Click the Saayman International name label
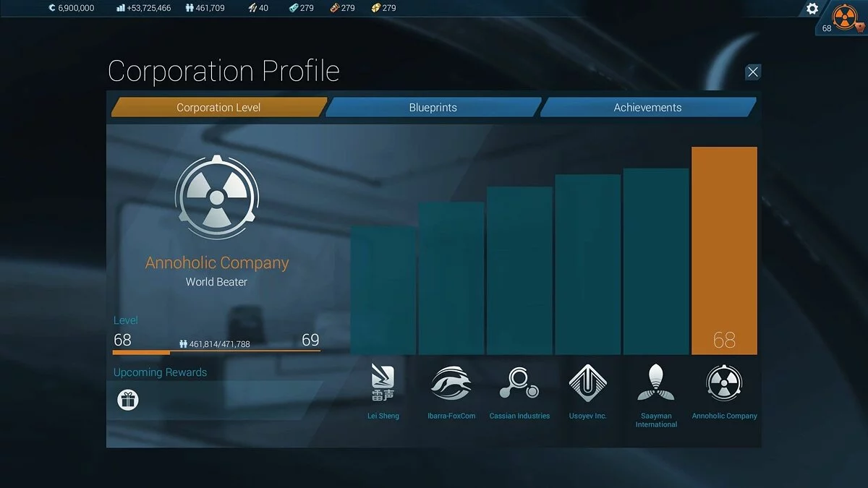This screenshot has width=868, height=488. [656, 420]
